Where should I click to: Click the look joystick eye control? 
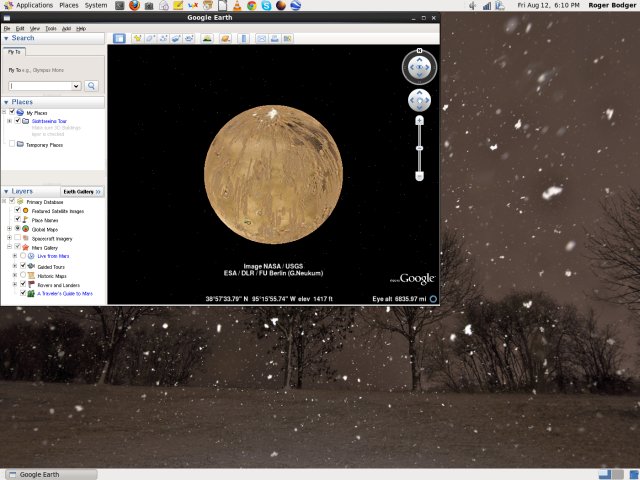click(x=419, y=67)
